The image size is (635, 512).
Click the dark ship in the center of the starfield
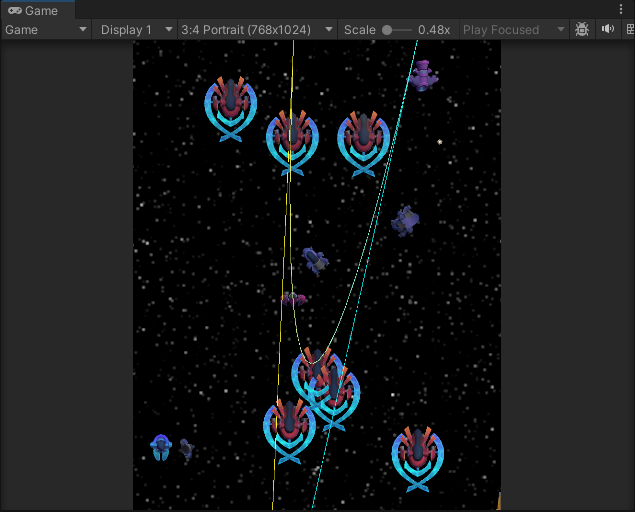(x=315, y=261)
